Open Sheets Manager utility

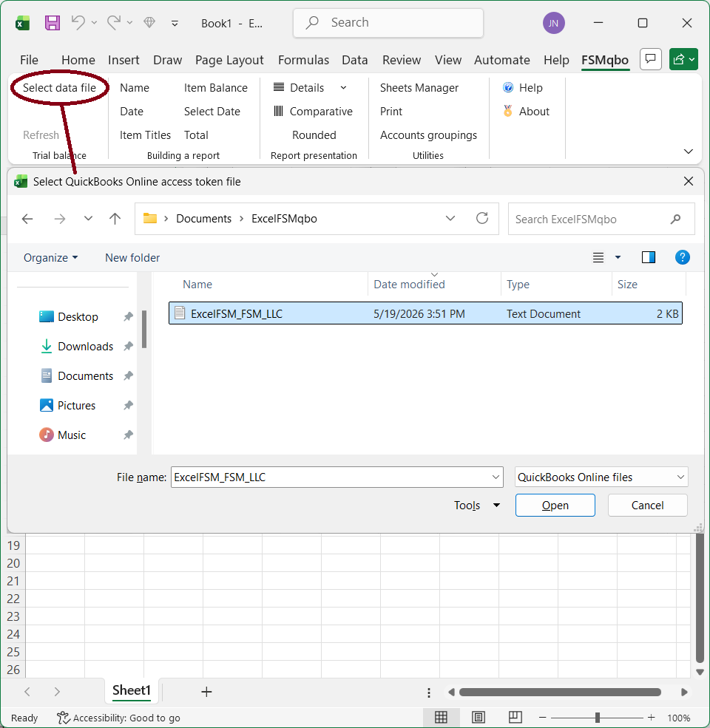(419, 88)
